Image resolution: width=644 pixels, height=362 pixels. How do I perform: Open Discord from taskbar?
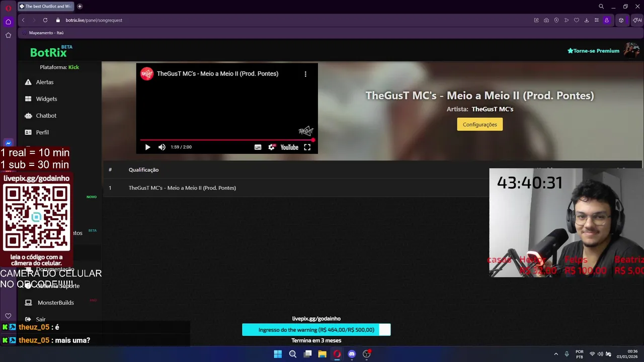click(352, 354)
